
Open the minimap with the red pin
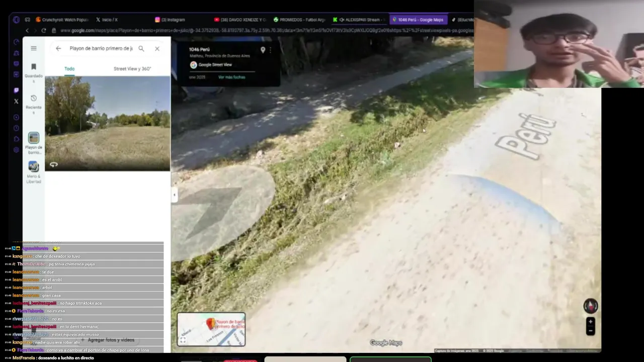tap(211, 329)
